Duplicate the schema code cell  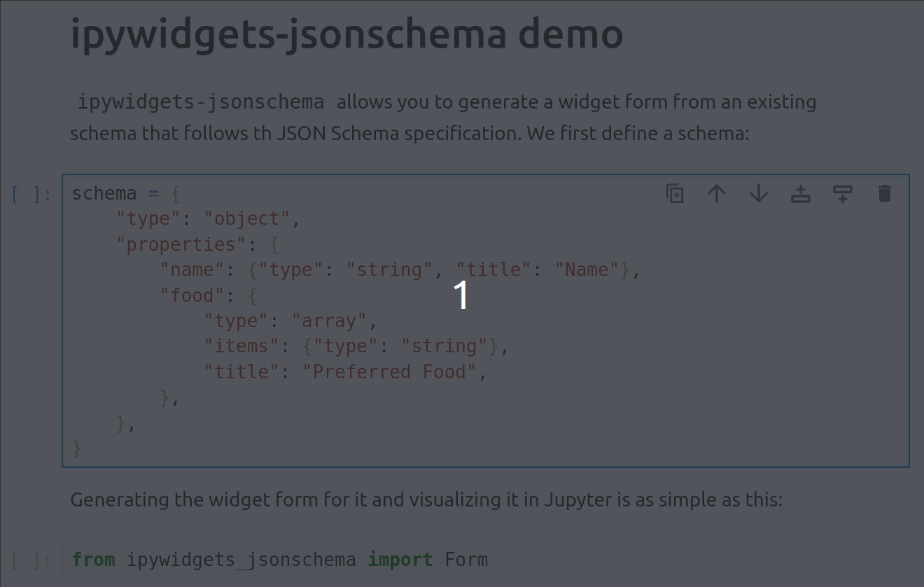675,193
